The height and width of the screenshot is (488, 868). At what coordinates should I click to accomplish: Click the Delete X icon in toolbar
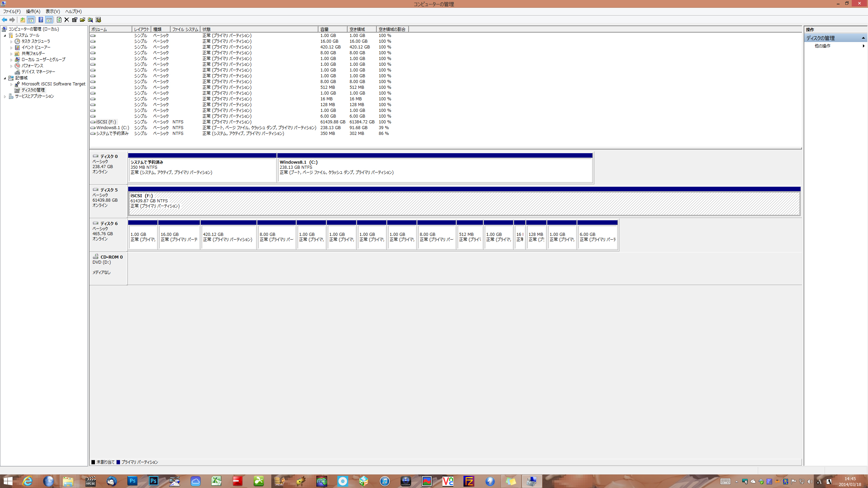(x=67, y=20)
